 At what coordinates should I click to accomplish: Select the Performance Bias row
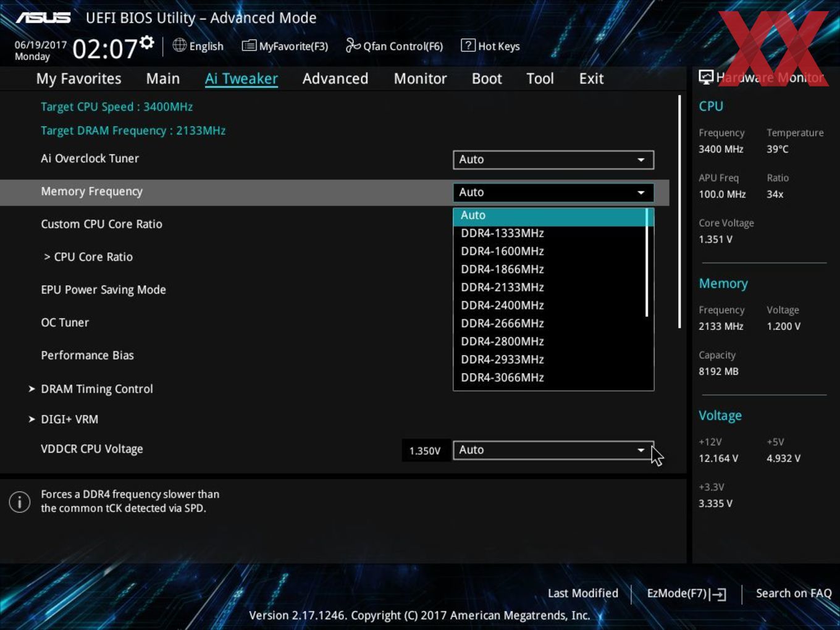tap(87, 355)
